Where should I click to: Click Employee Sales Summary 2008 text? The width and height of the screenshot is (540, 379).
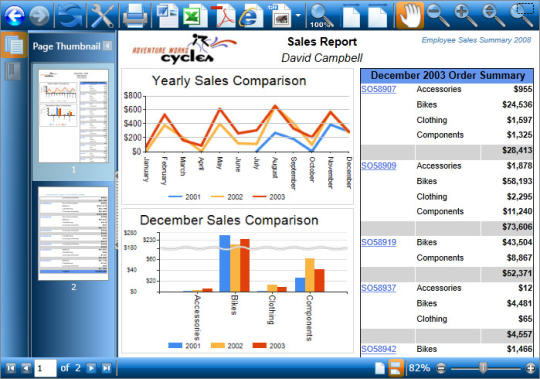point(476,40)
